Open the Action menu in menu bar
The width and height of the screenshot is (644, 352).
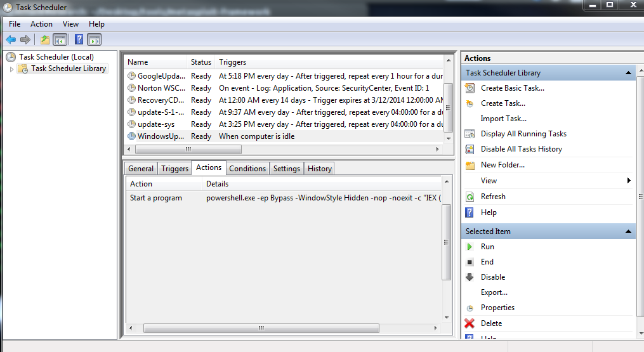(x=42, y=24)
